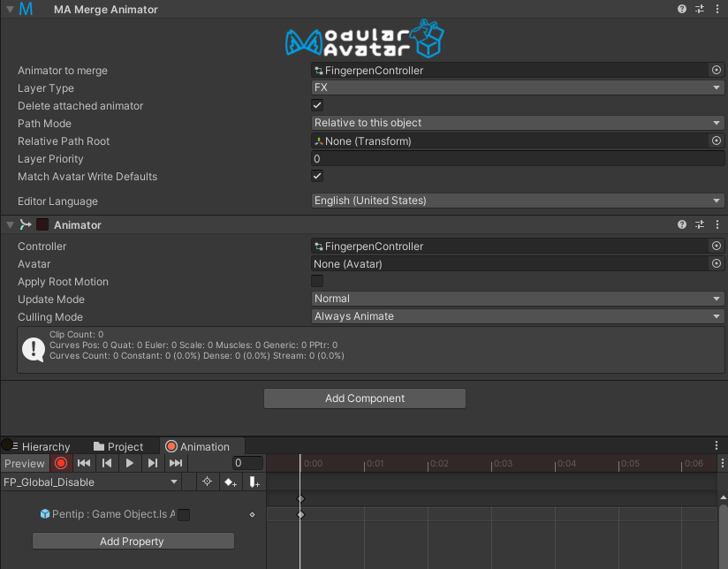Open help for MA Merge Animator component
728x569 pixels.
point(681,9)
